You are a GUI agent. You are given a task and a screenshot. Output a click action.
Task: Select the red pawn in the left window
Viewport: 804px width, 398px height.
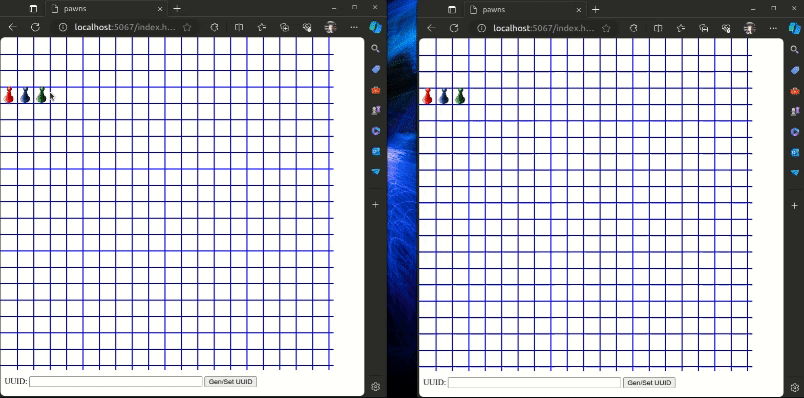[x=9, y=95]
